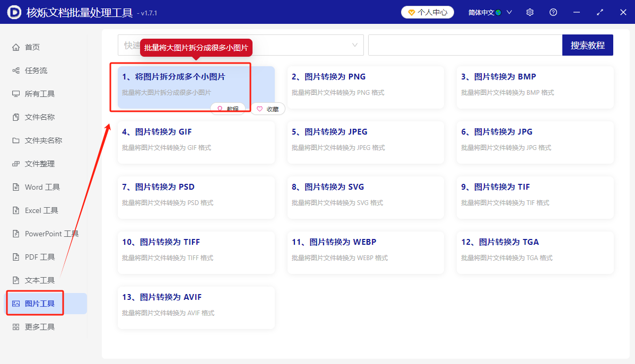Screen dimensions: 635x364
Task: Open the settings gear icon
Action: (x=529, y=12)
